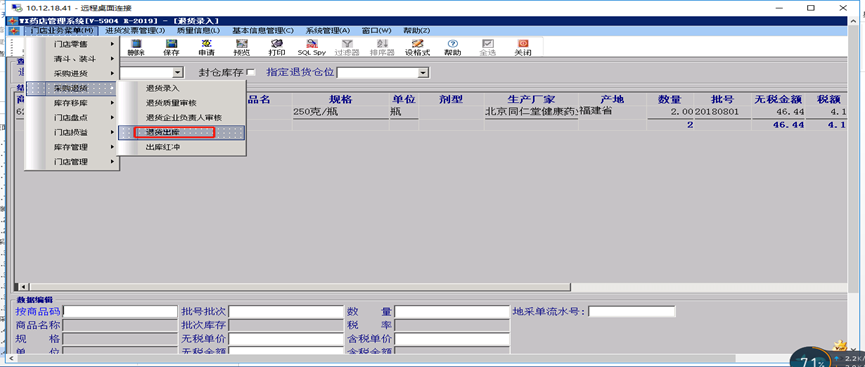Choose 出库红冲 from submenu
This screenshot has width=865, height=367.
(163, 147)
